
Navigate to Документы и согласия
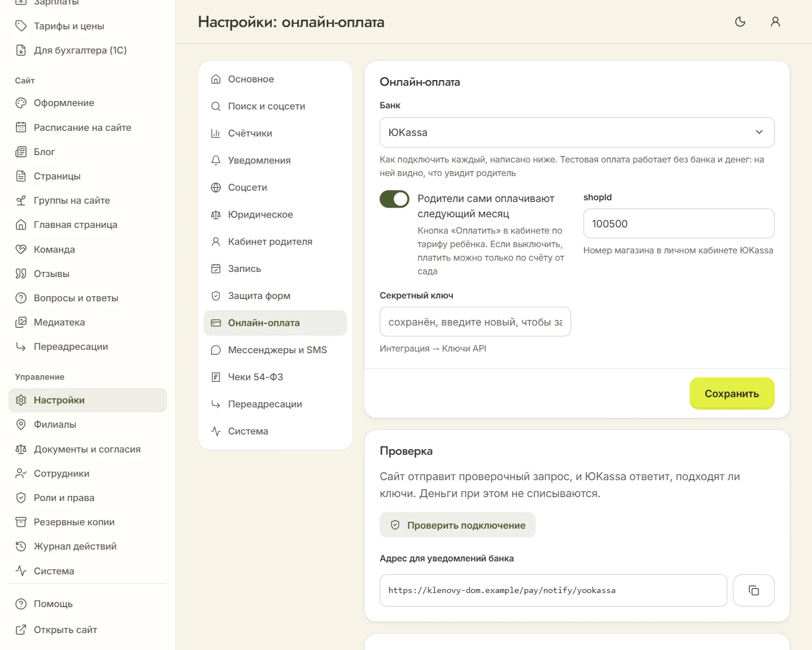87,449
